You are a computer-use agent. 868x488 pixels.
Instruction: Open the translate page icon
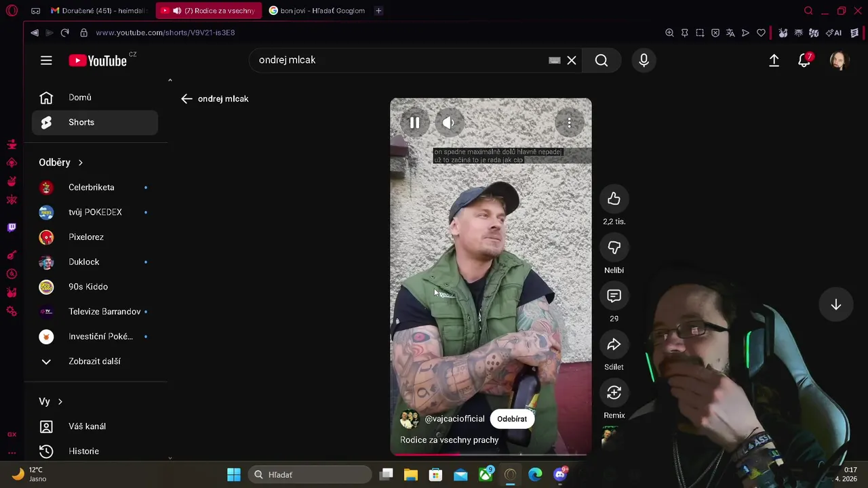(x=730, y=33)
